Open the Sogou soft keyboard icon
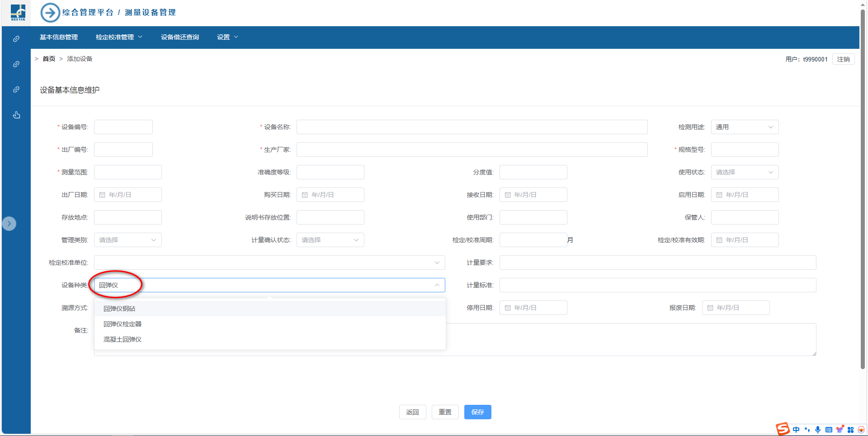Image resolution: width=868 pixels, height=436 pixels. coord(829,430)
